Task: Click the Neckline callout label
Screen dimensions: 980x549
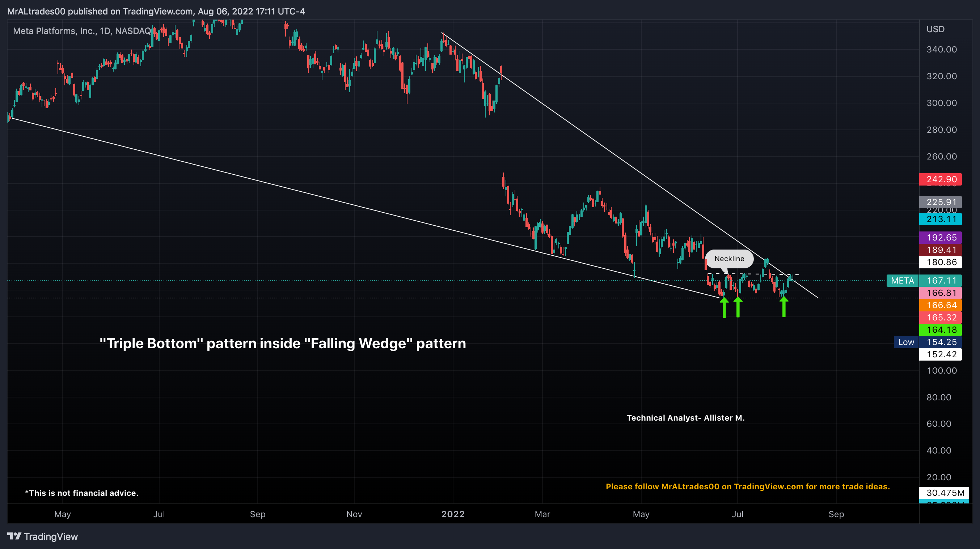Action: [729, 259]
